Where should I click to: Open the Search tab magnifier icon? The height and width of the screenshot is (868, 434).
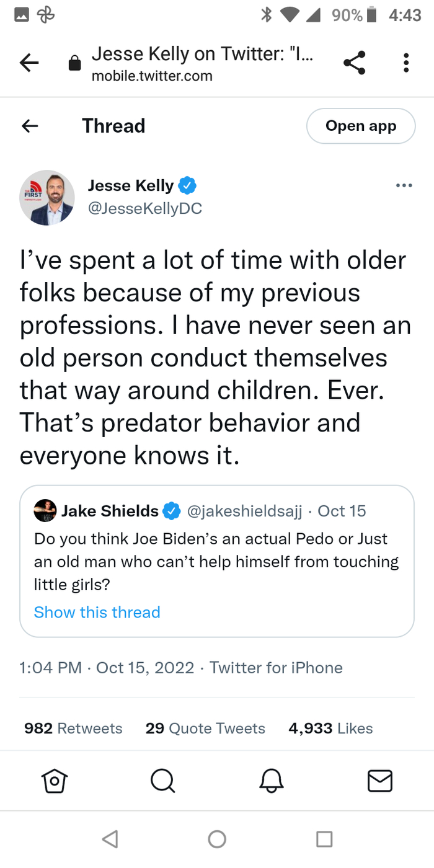pos(162,781)
